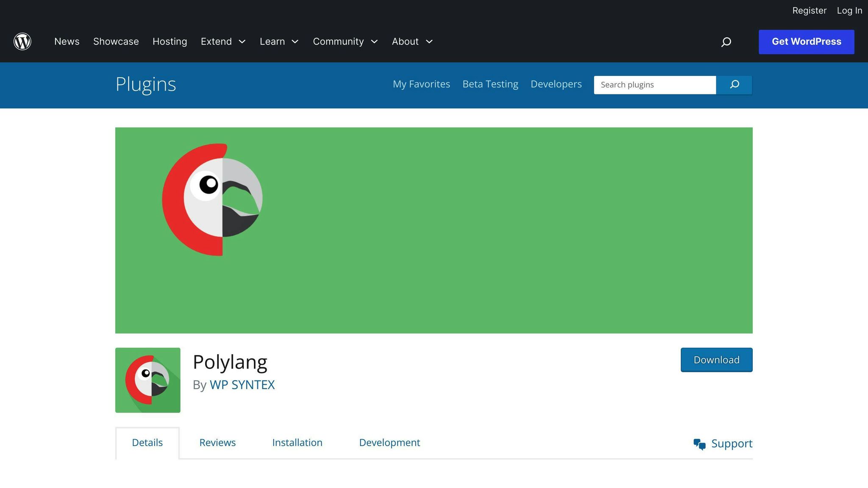
Task: Expand the Learn menu chevron
Action: (295, 42)
